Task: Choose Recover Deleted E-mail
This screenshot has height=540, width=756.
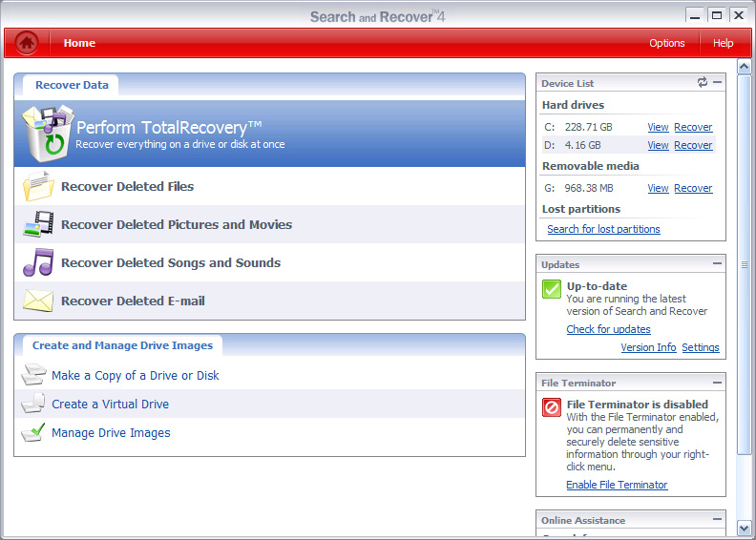Action: 269,301
